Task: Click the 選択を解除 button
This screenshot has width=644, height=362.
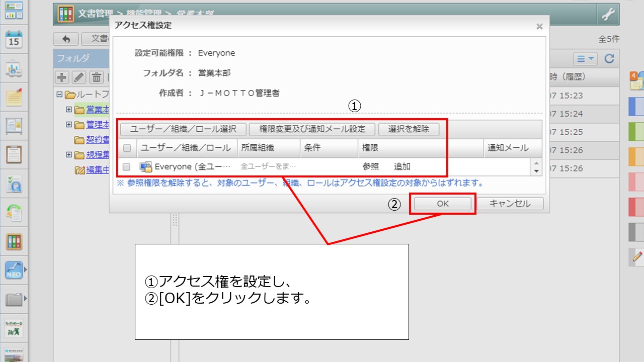Action: click(x=409, y=129)
